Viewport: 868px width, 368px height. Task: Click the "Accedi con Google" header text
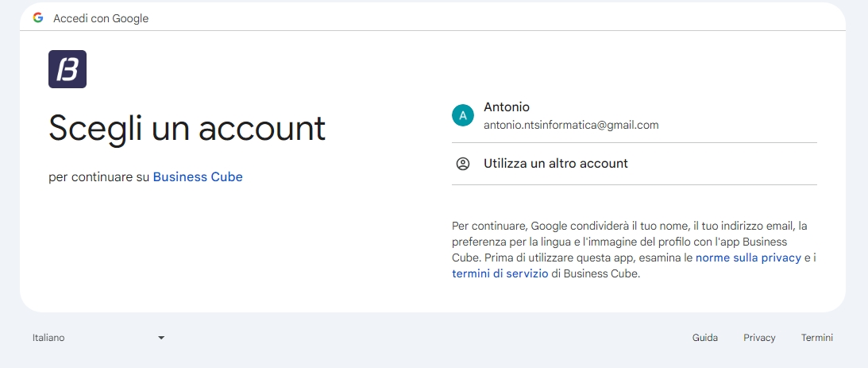coord(101,18)
